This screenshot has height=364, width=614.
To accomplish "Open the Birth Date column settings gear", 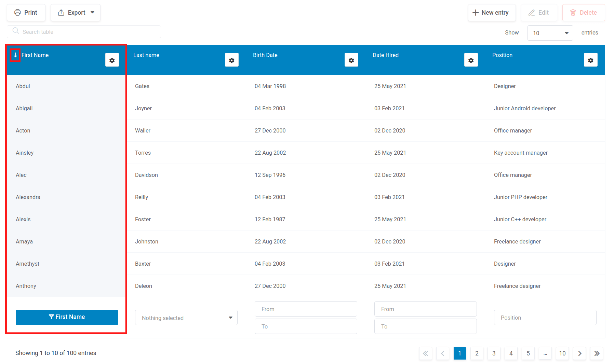I will [351, 60].
